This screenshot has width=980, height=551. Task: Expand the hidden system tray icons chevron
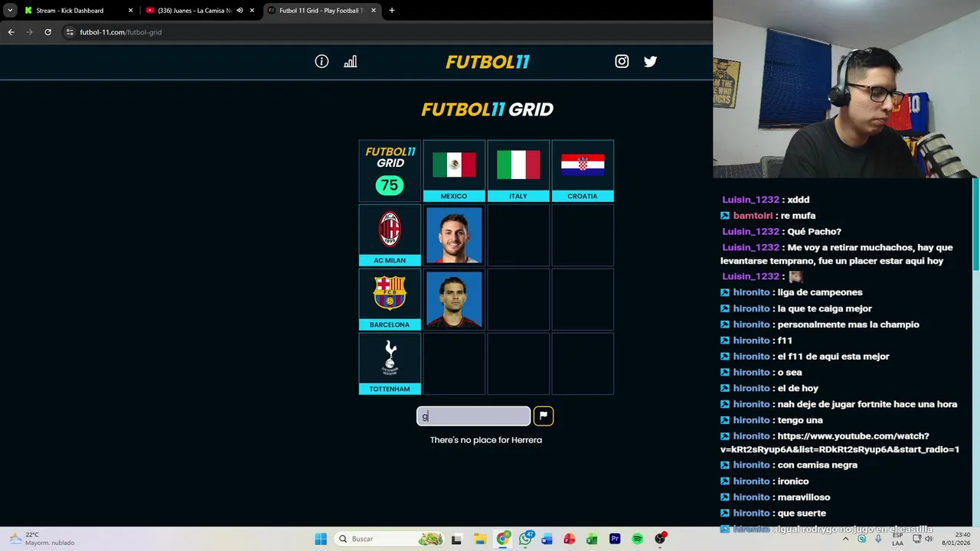click(846, 539)
